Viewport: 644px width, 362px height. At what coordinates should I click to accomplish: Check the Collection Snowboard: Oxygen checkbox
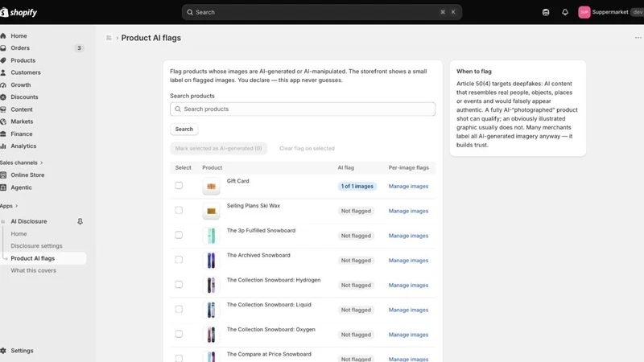click(x=179, y=334)
